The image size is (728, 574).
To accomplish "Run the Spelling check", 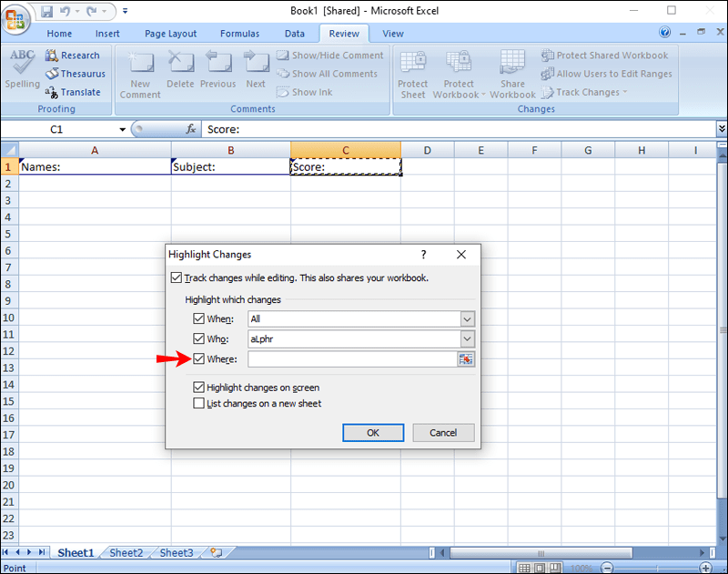I will tap(22, 68).
